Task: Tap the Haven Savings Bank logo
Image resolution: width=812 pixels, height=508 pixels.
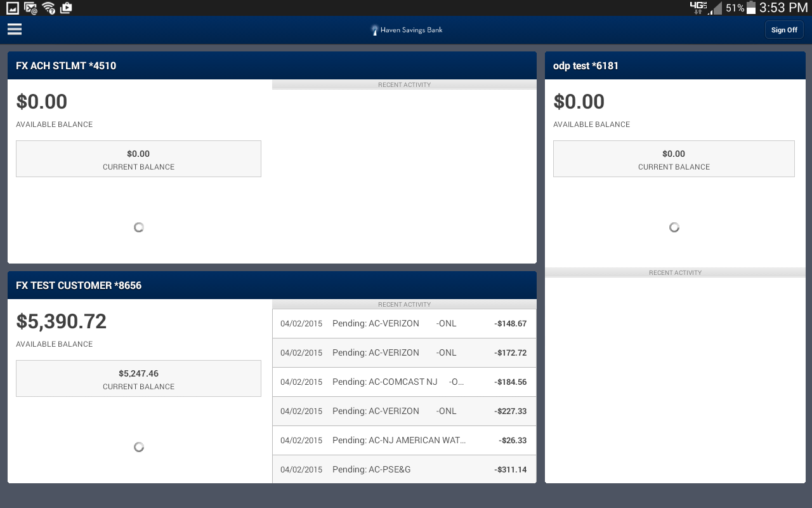Action: coord(407,29)
